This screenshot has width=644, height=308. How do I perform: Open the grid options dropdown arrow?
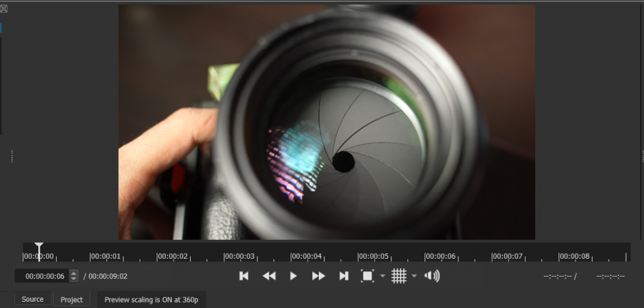pyautogui.click(x=414, y=276)
